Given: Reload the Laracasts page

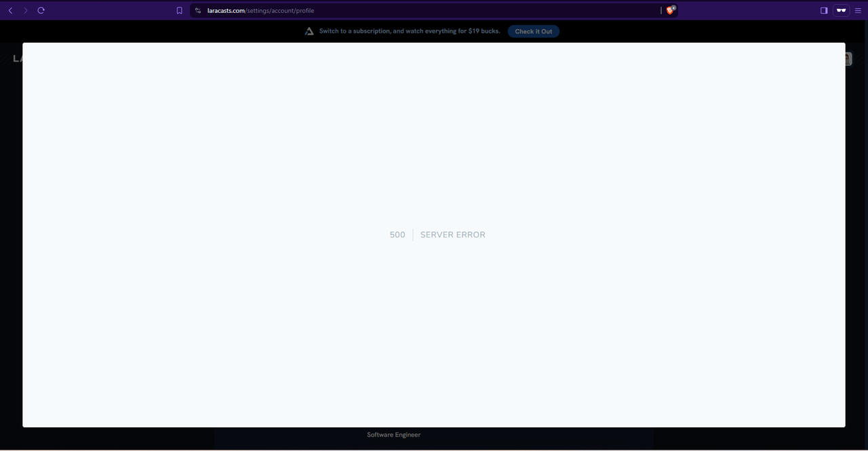Looking at the screenshot, I should pyautogui.click(x=41, y=10).
